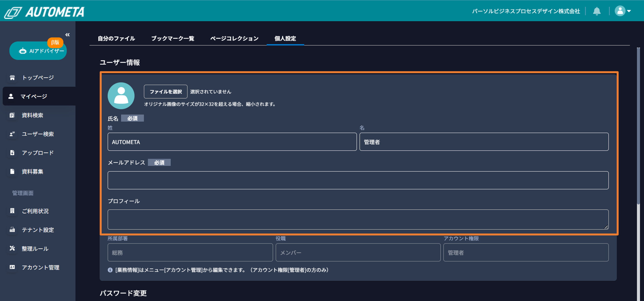
Task: Click the page vertical scrollbar
Action: (638, 126)
